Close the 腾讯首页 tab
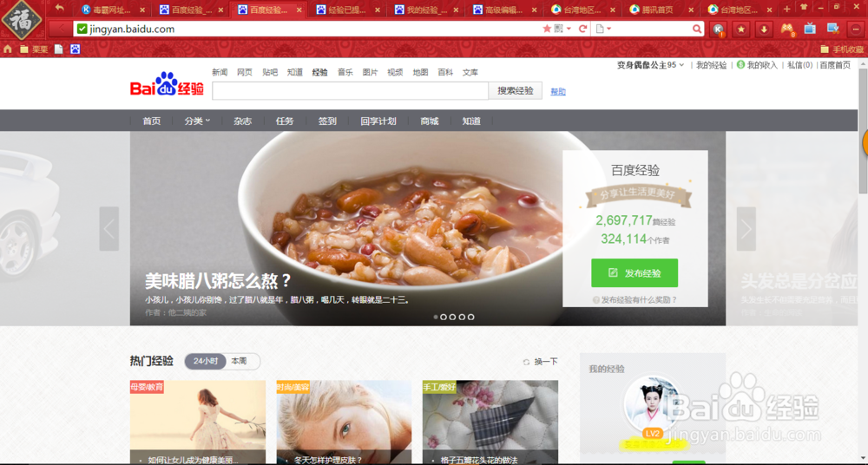Image resolution: width=868 pixels, height=465 pixels. (x=691, y=10)
